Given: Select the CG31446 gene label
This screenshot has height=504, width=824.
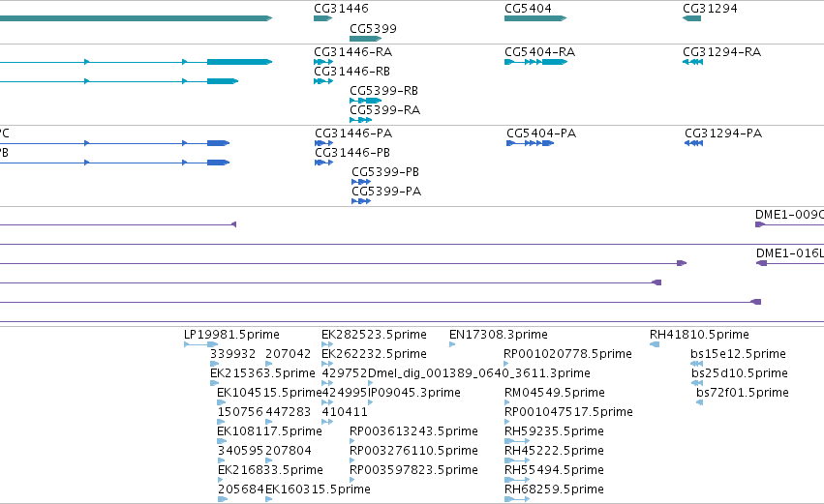Looking at the screenshot, I should [x=341, y=9].
